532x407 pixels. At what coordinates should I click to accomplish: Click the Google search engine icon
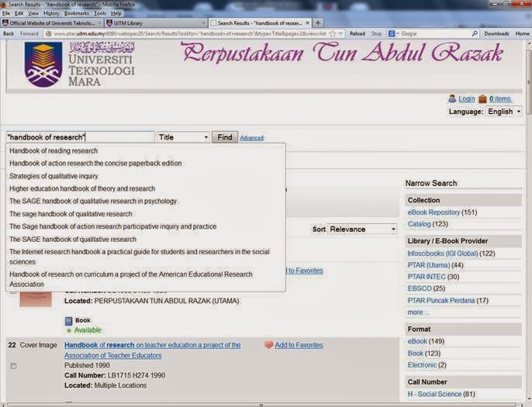coord(392,33)
